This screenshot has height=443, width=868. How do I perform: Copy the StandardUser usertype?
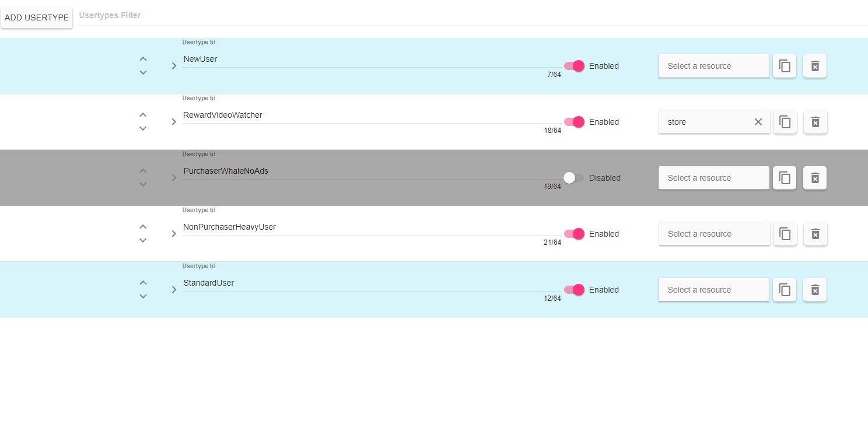(784, 290)
